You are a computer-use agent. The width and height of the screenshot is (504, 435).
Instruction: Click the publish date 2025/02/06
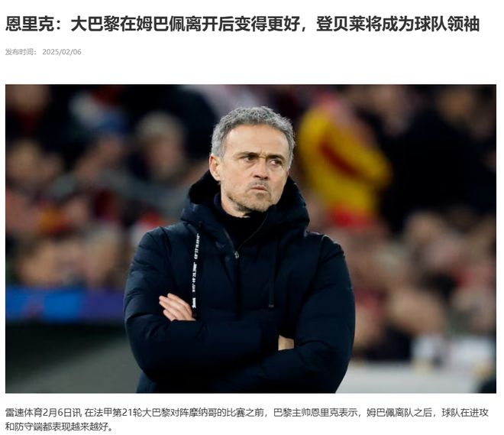62,52
